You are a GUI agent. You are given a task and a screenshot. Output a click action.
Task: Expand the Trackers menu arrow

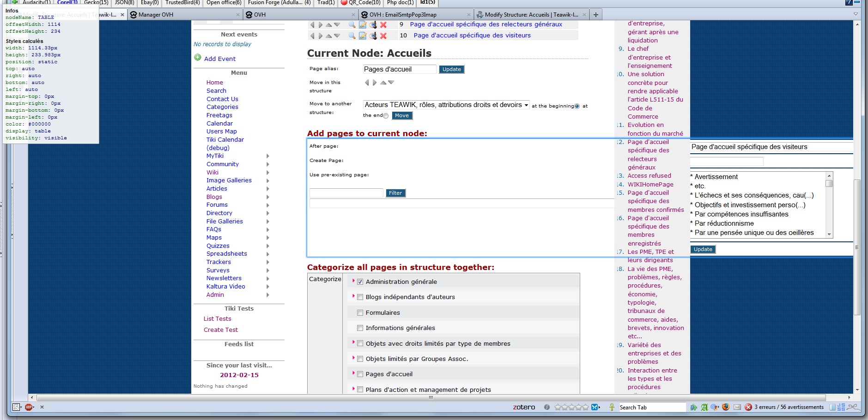coord(267,262)
